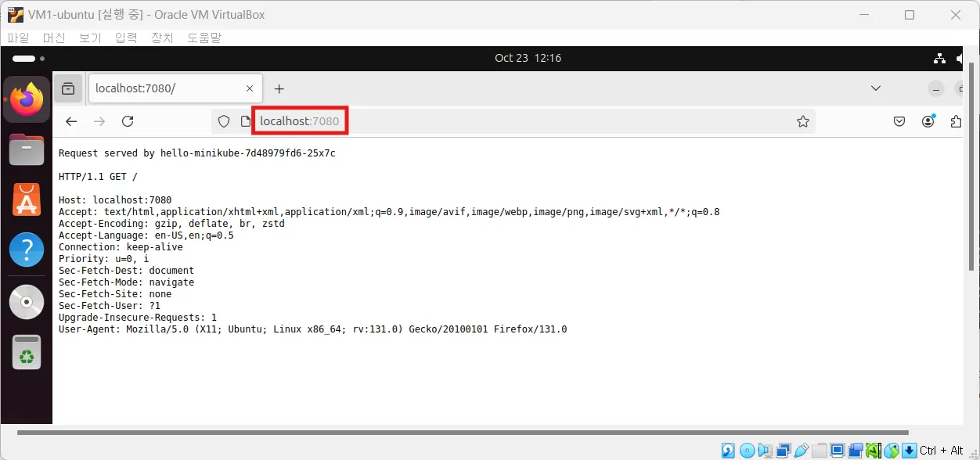The width and height of the screenshot is (980, 460).
Task: Open Firefox View recent browsing button
Action: coord(68,88)
